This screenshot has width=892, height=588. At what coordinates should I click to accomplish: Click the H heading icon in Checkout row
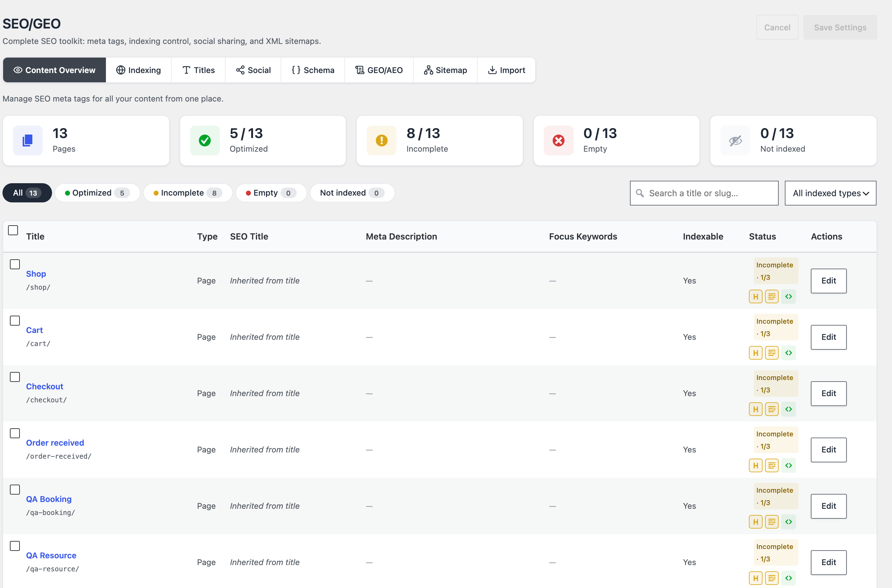click(x=755, y=409)
